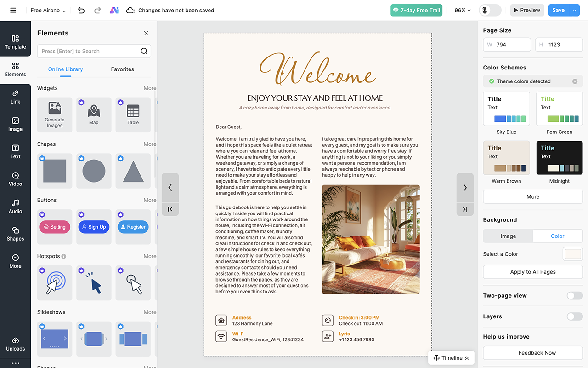Viewport: 588px width, 368px height.
Task: Expand the Timeline panel
Action: (x=452, y=358)
